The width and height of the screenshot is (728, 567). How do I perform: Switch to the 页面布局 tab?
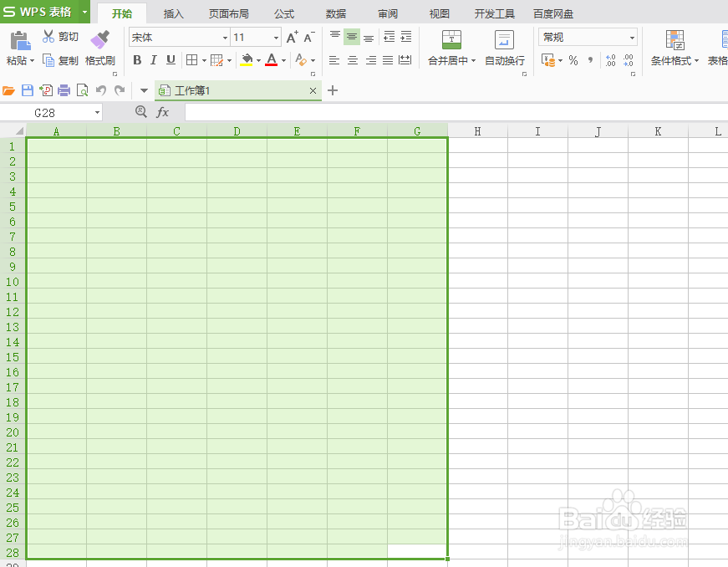228,14
